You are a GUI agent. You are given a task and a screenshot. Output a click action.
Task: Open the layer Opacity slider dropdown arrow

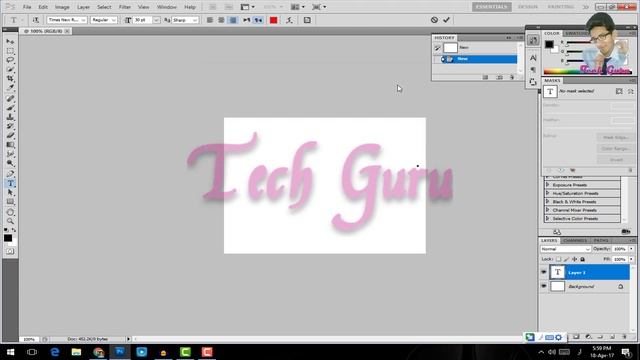pos(631,249)
